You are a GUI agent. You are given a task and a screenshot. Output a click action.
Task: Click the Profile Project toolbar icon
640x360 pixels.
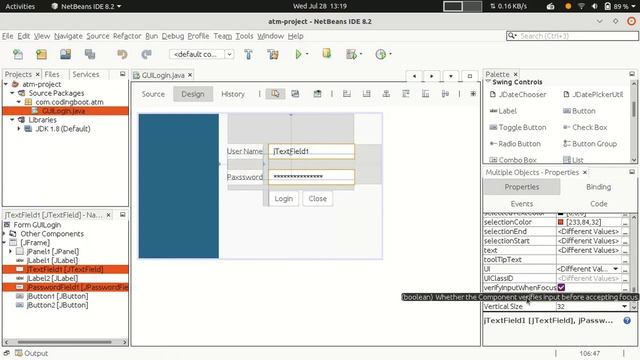[380, 54]
